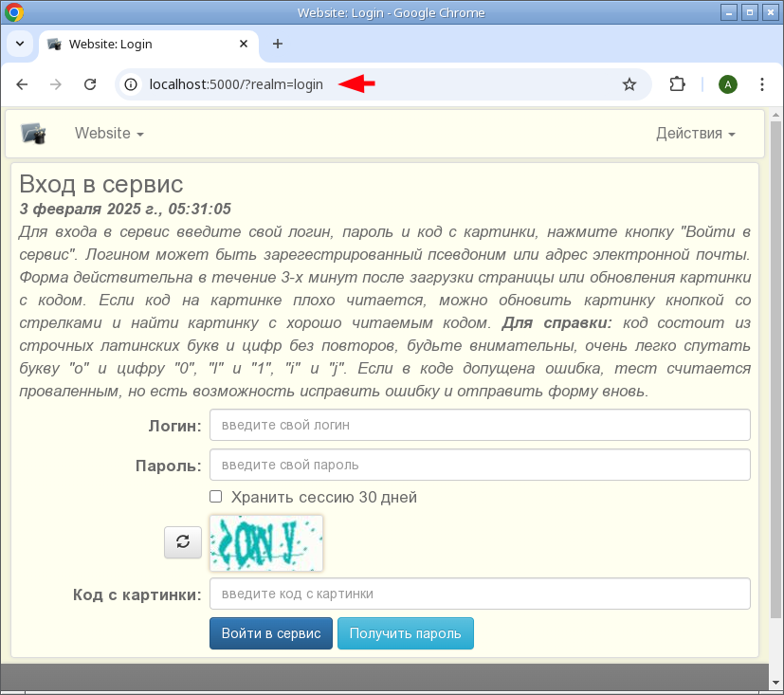Click the "Пароль:" label
Viewport: 784px width, 695px height.
pos(169,466)
